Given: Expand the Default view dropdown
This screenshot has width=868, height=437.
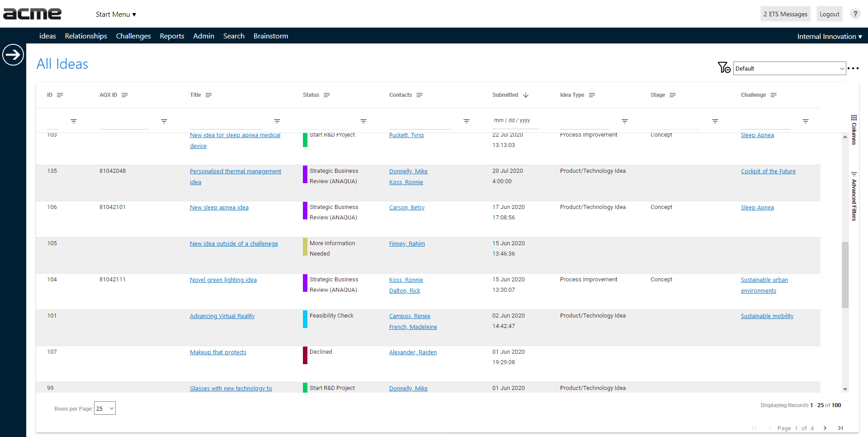Looking at the screenshot, I should click(789, 68).
